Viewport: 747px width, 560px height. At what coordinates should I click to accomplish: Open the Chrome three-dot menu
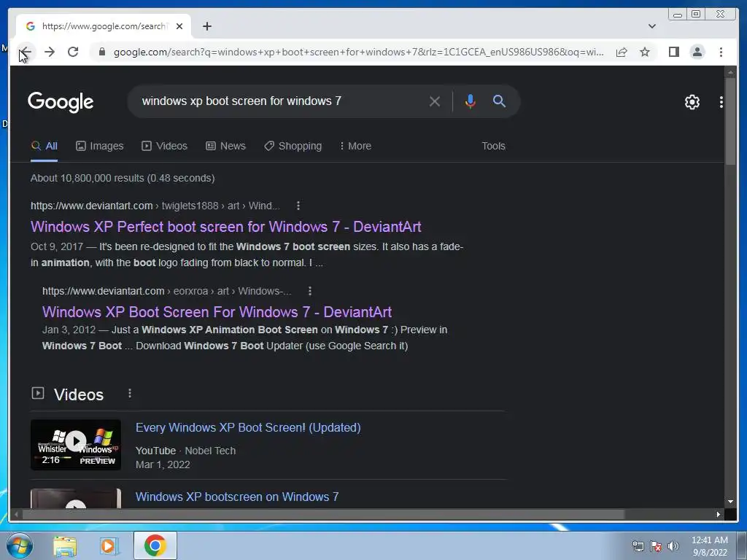tap(721, 52)
